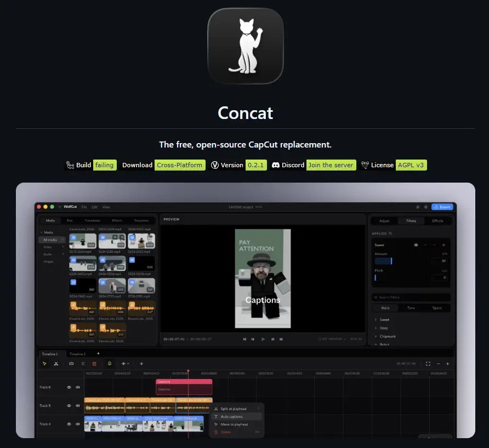Switch to the Adjust tab
The width and height of the screenshot is (489, 448).
tap(384, 220)
